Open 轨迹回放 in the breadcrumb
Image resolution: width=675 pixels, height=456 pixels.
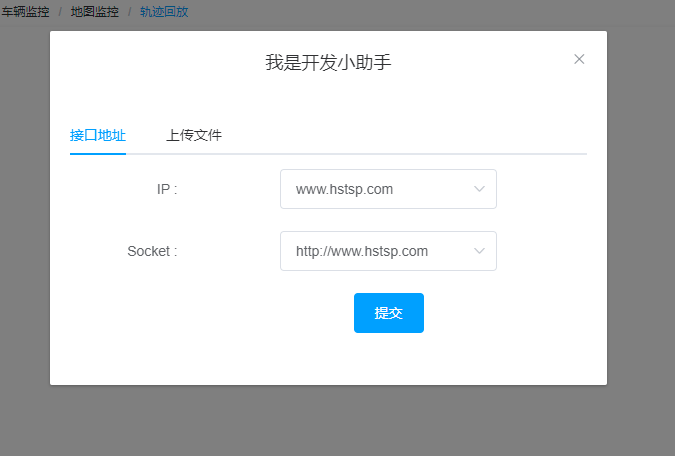tap(164, 12)
